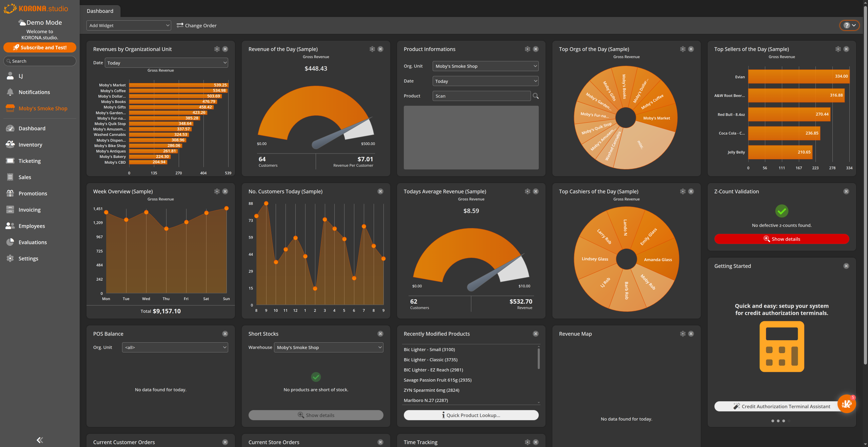Click Show details in Short Stocks

pos(316,415)
